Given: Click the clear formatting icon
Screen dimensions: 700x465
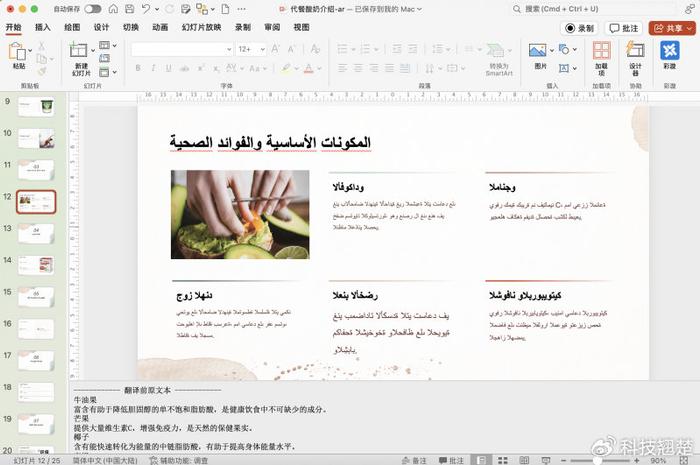Looking at the screenshot, I should pos(315,49).
